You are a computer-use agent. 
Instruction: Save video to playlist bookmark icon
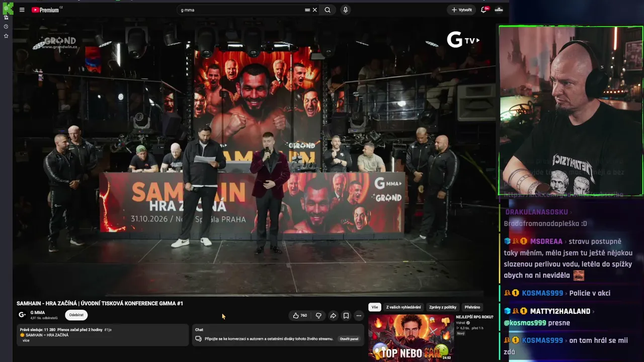pos(346,316)
